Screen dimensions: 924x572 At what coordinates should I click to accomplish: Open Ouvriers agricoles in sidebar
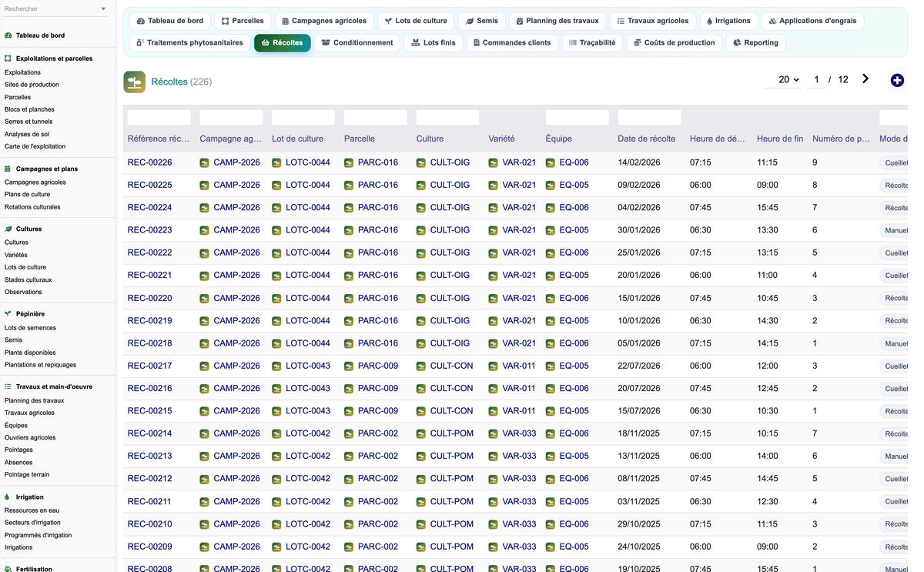(30, 437)
